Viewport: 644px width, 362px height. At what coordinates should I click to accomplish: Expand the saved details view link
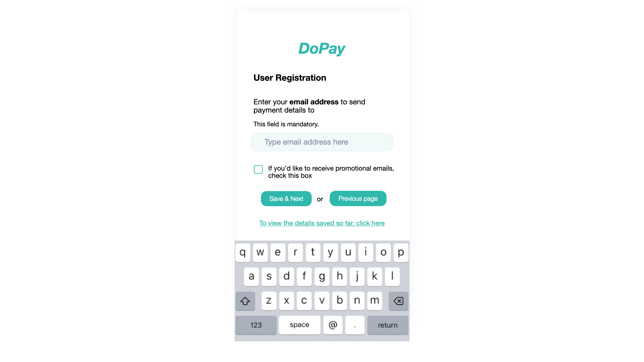(x=322, y=223)
